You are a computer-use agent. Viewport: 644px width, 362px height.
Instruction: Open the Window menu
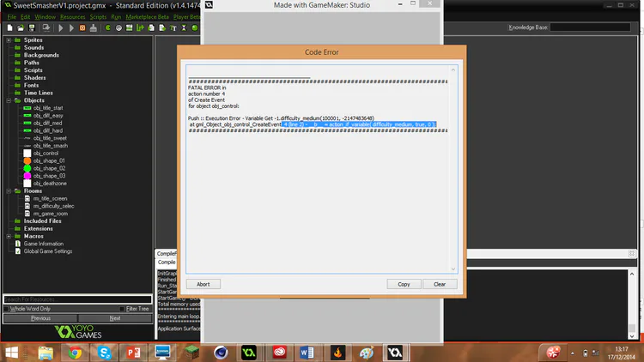[x=46, y=17]
